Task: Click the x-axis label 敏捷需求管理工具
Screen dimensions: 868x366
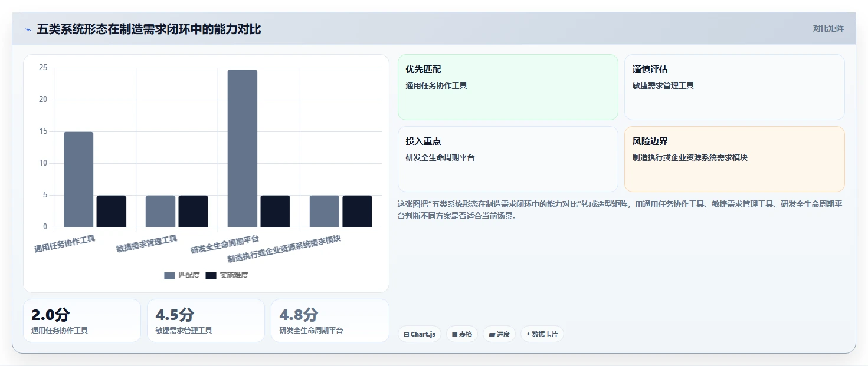Action: [147, 243]
